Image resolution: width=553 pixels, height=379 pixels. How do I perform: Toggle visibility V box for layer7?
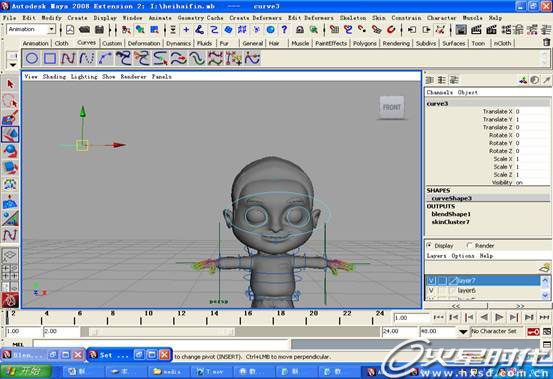tap(431, 281)
